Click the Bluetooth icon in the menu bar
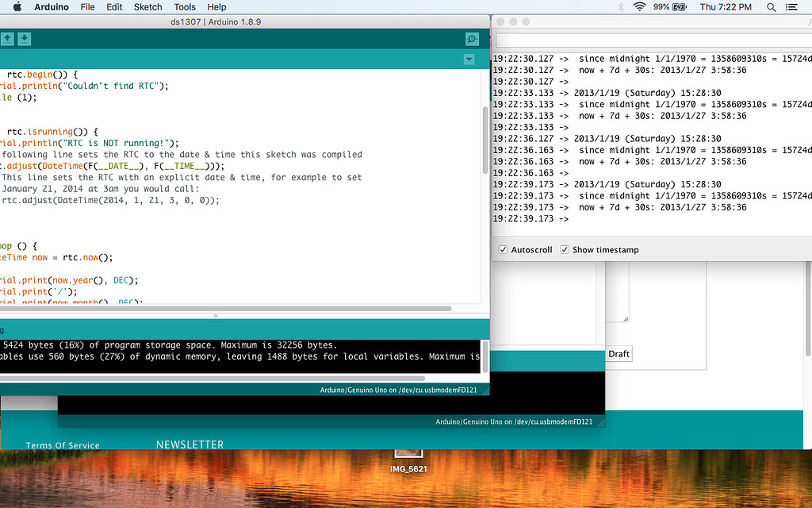812x508 pixels. [x=621, y=6]
